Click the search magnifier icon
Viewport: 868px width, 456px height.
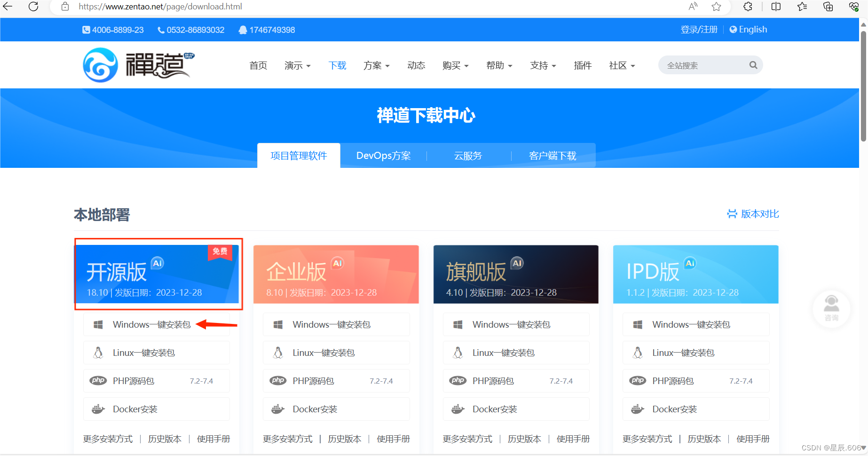753,65
